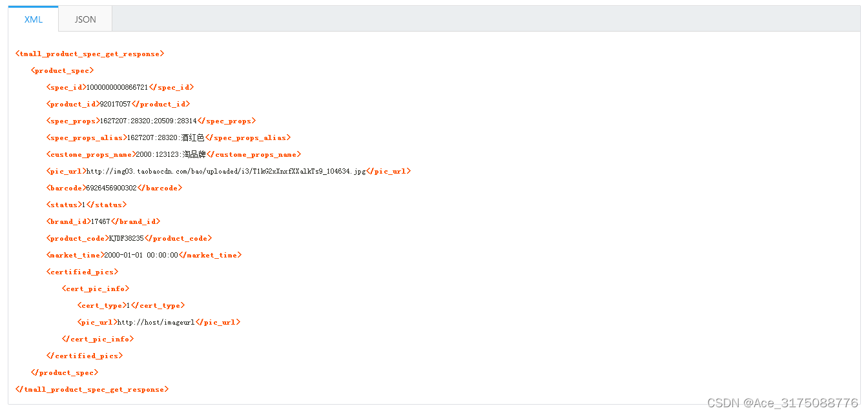868x415 pixels.
Task: Click the product_id value 92017057
Action: click(116, 104)
